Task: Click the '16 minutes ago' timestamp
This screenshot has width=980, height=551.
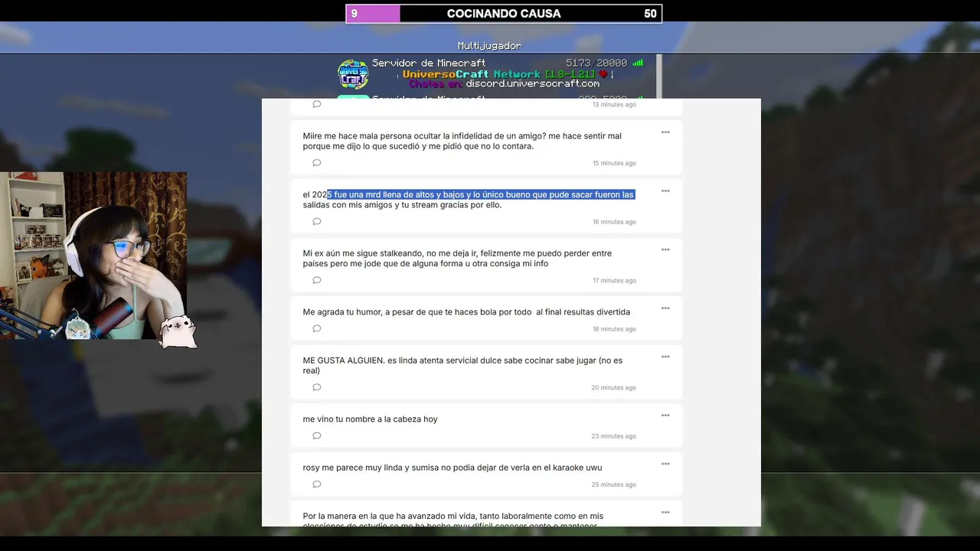Action: 614,222
